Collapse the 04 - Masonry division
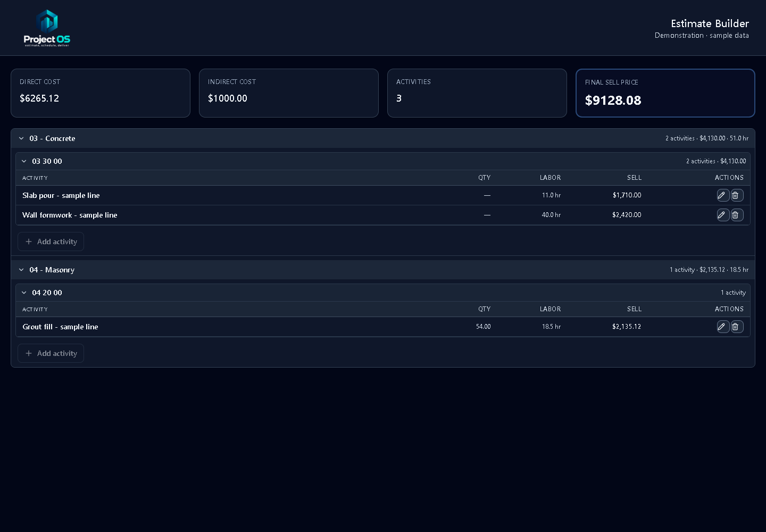This screenshot has width=766, height=532. pos(21,270)
